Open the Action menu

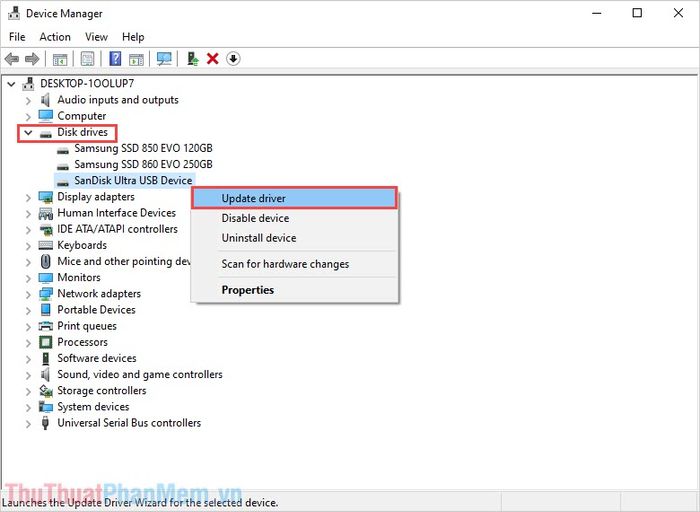pyautogui.click(x=55, y=37)
